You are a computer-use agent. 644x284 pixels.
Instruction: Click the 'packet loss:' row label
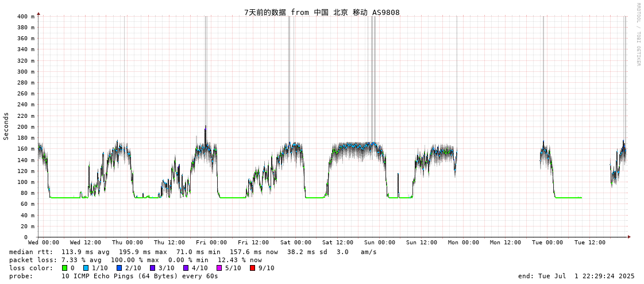(x=33, y=260)
